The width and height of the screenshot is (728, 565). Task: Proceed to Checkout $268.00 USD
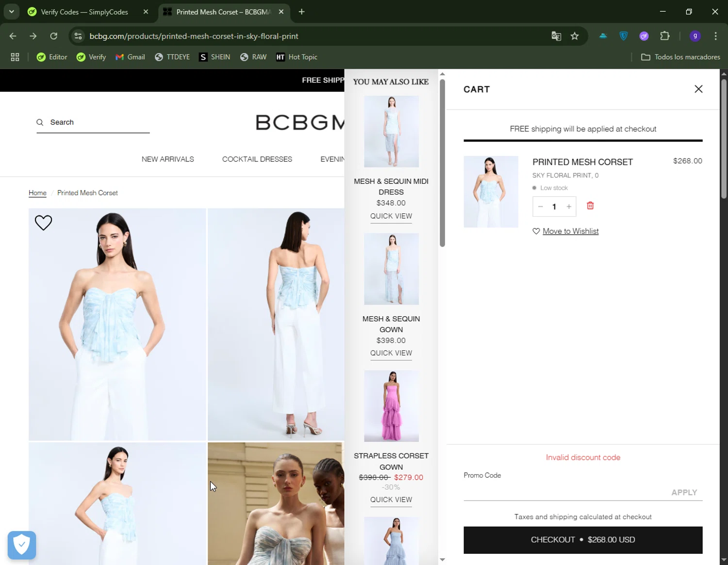pos(583,540)
